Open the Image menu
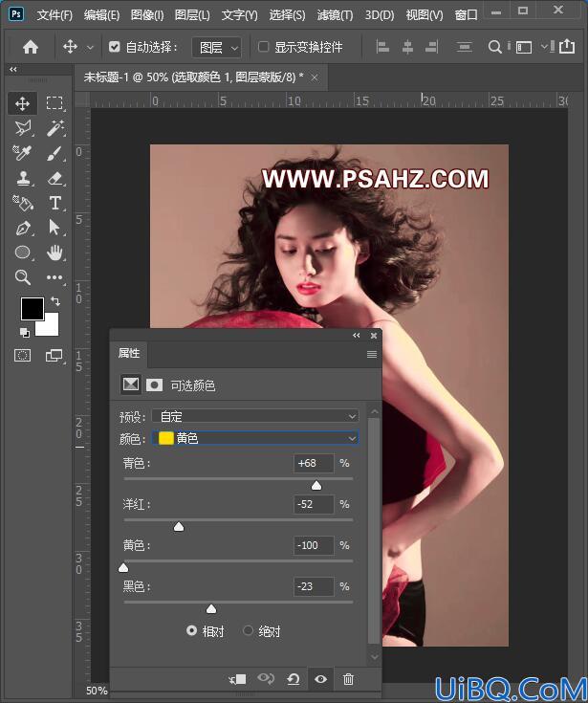 (x=147, y=15)
